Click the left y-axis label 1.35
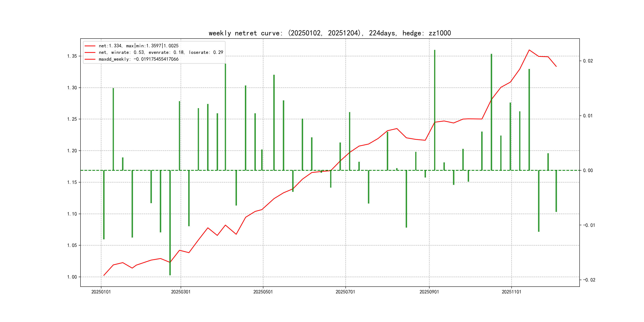Image resolution: width=644 pixels, height=322 pixels. click(x=72, y=56)
